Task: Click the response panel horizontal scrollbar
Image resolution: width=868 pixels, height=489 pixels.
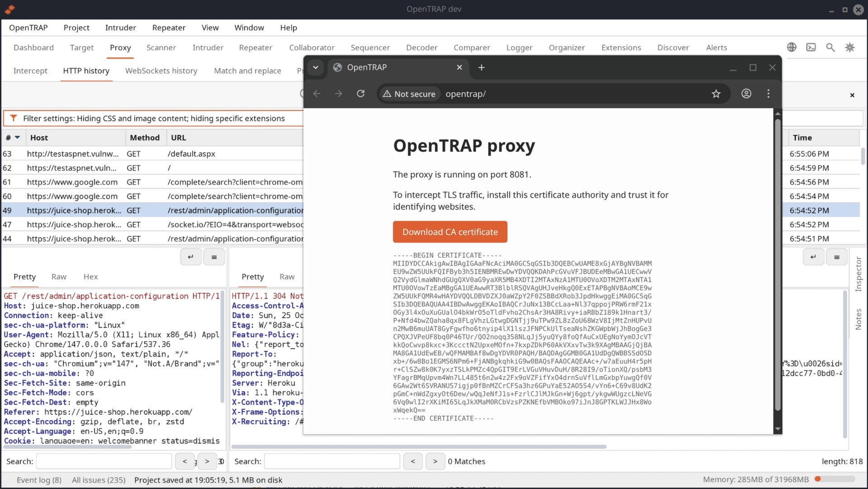Action: click(x=419, y=446)
